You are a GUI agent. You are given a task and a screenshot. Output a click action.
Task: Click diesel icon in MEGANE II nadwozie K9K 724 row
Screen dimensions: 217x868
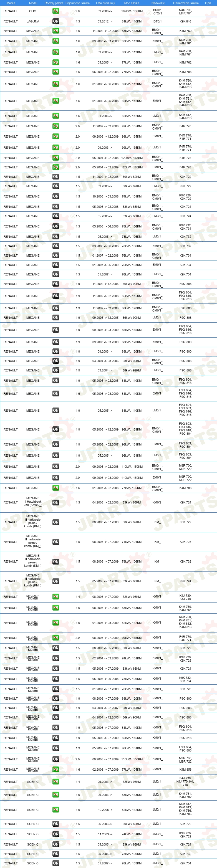point(55,581)
